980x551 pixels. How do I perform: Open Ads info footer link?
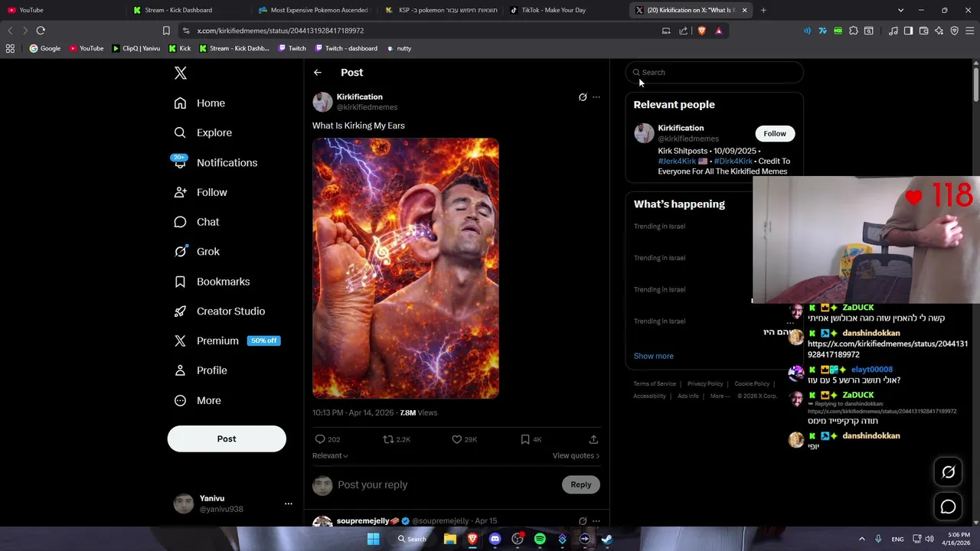(688, 396)
